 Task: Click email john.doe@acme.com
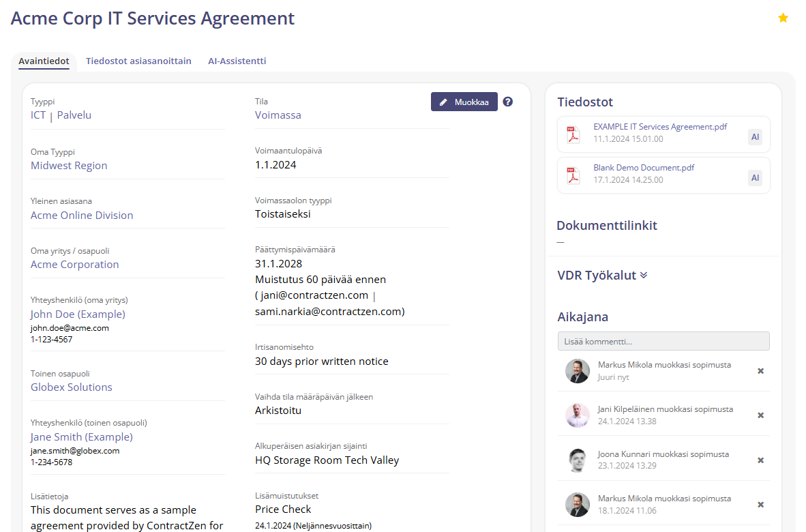[70, 328]
